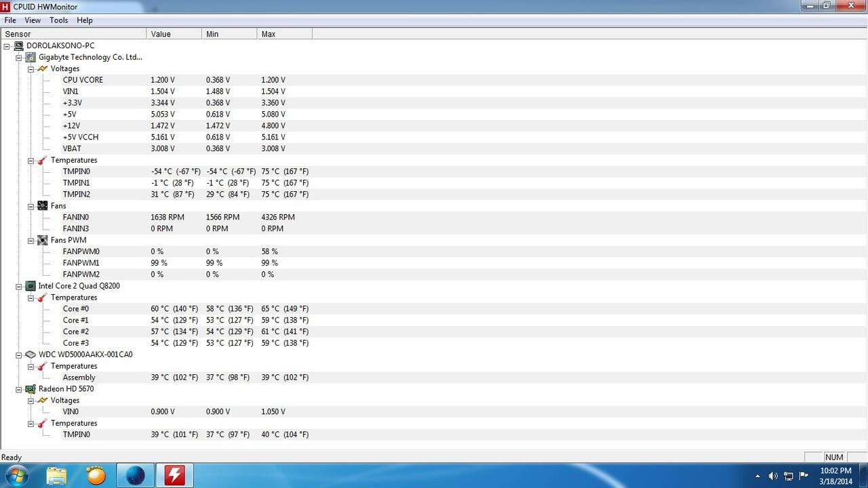This screenshot has width=868, height=488.
Task: Click the NUM status bar indicator
Action: pyautogui.click(x=834, y=457)
